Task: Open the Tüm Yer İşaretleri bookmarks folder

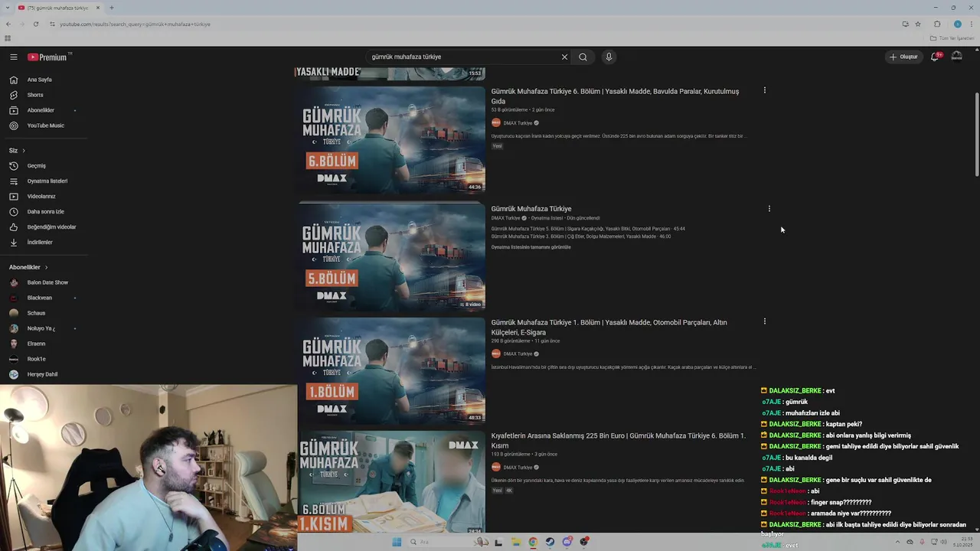Action: (952, 38)
